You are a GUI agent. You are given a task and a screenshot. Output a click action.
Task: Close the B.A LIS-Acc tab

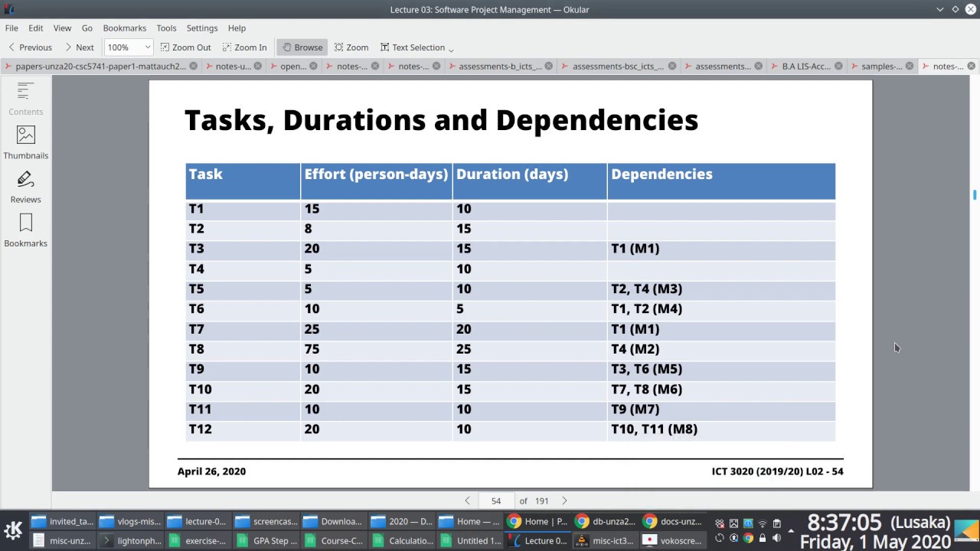(838, 67)
